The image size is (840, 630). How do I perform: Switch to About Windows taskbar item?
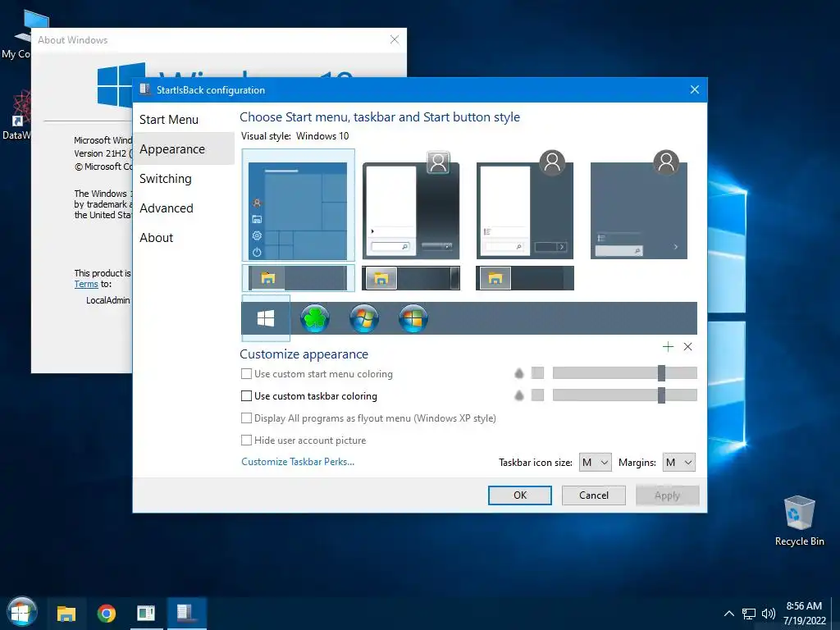coord(146,613)
